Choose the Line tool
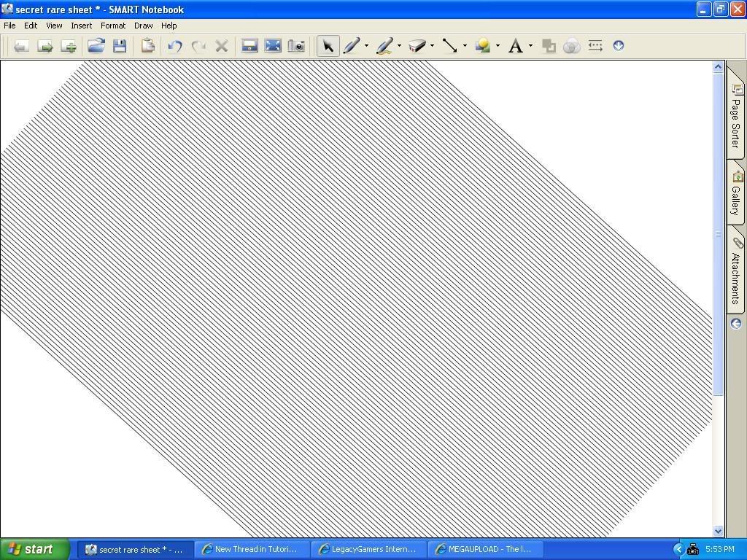Screen dimensions: 747x560 [450, 45]
